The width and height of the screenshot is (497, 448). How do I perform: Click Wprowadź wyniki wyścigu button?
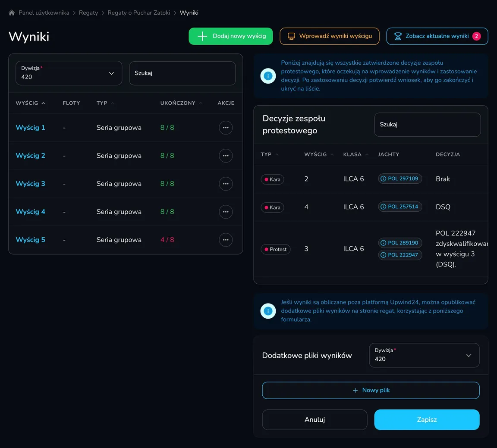[x=329, y=36]
